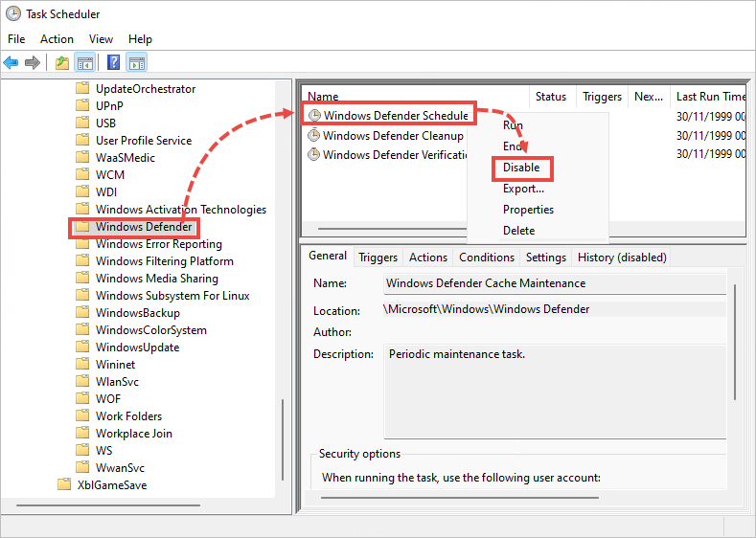Click the task details pane vertical scrollbar
Screen dimensions: 756x538
tap(735, 342)
